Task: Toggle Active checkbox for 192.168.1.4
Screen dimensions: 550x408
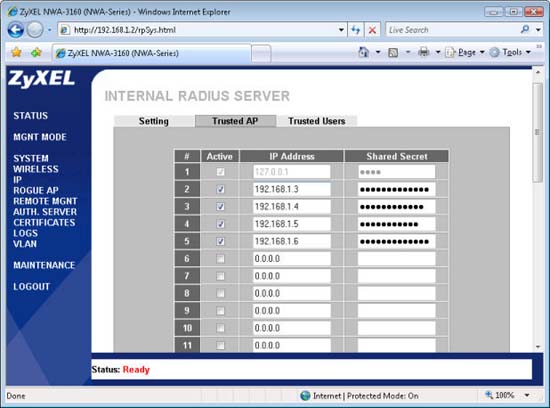Action: [220, 207]
